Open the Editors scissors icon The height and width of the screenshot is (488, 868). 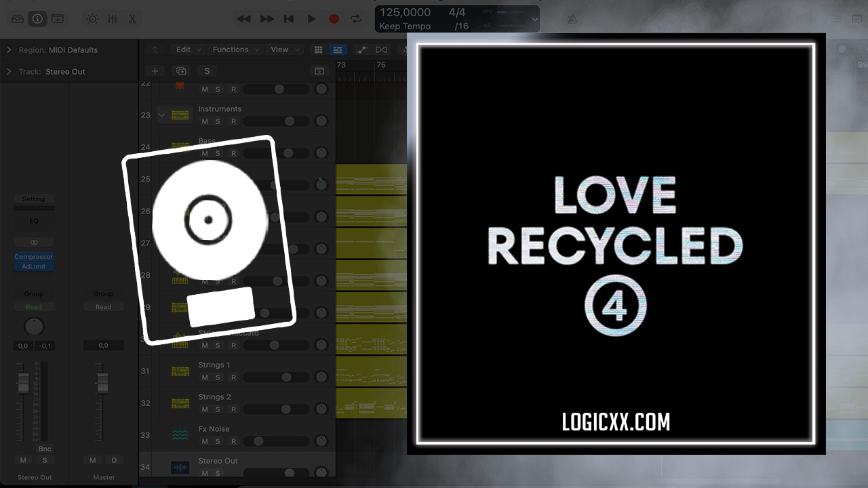point(132,19)
